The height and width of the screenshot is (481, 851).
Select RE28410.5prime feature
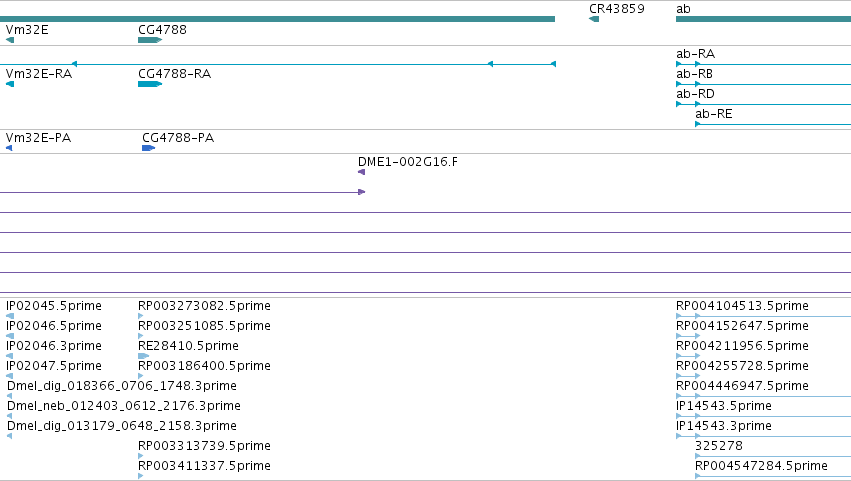pyautogui.click(x=188, y=346)
